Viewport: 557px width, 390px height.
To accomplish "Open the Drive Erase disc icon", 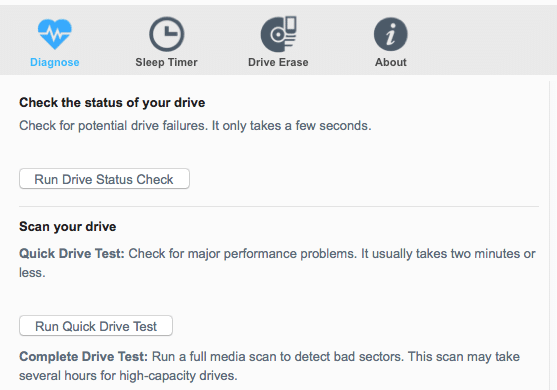I will [x=278, y=34].
